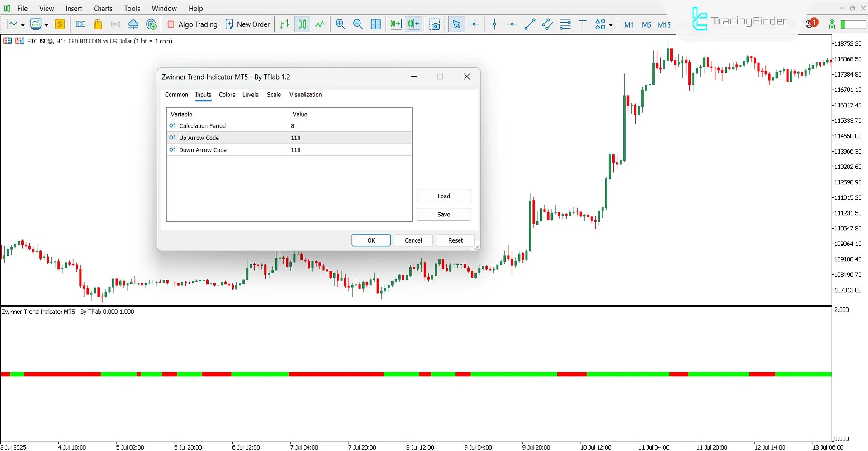Zoom in on the chart
Screen dimensions: 868x451
pyautogui.click(x=340, y=24)
